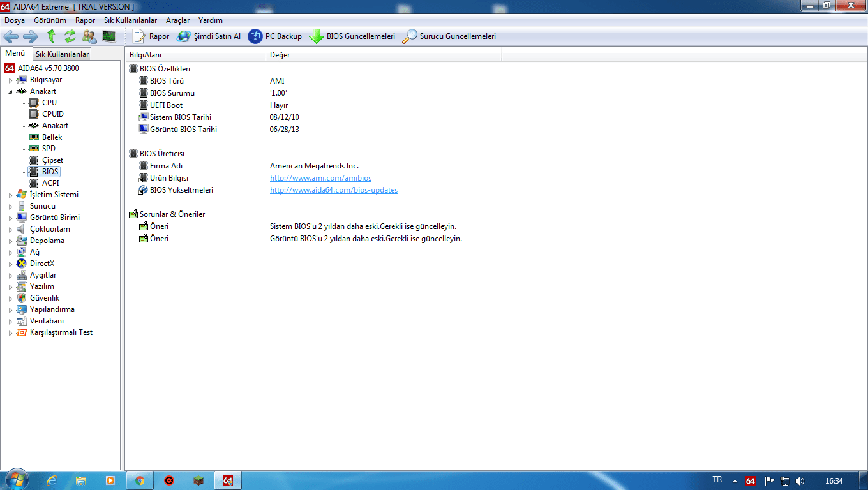
Task: Select the Çipset tree item
Action: click(x=53, y=160)
